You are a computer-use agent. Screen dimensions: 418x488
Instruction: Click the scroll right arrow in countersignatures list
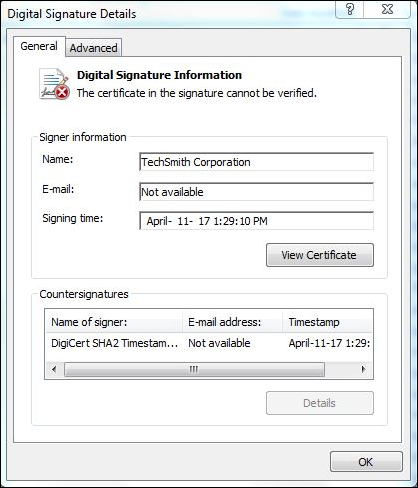tap(364, 369)
